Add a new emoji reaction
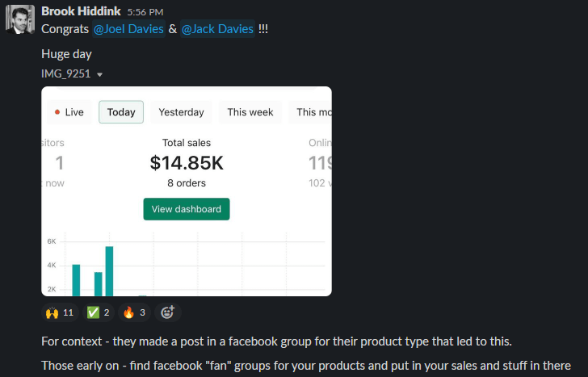Image resolution: width=588 pixels, height=377 pixels. pos(168,312)
